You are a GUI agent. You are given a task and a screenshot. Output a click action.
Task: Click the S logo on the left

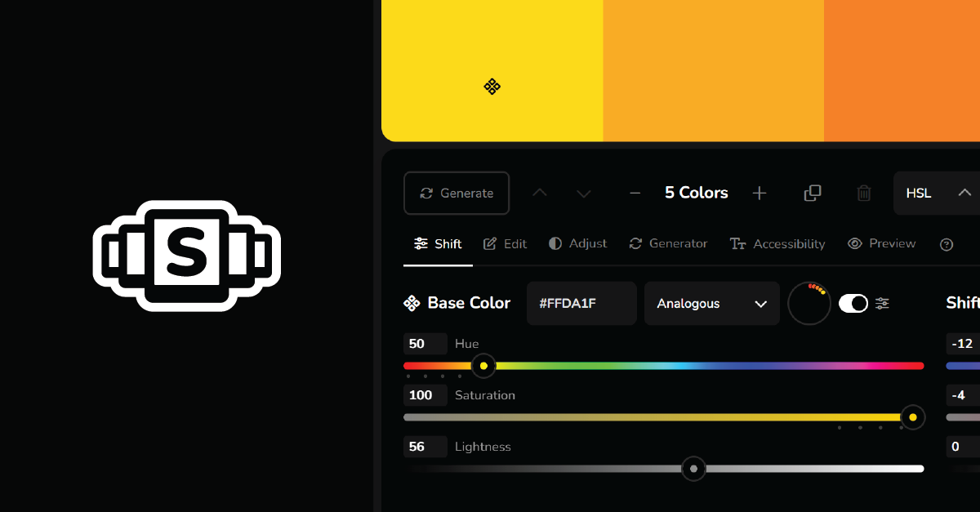click(x=187, y=255)
